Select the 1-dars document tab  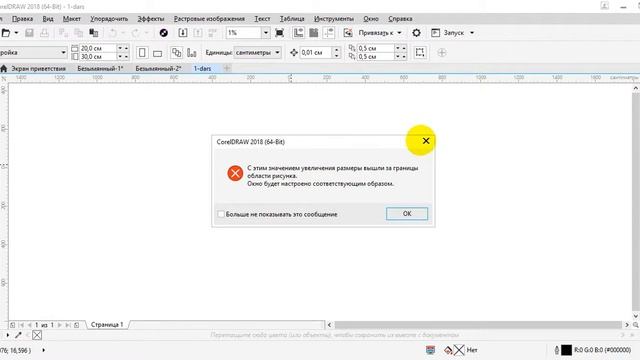[202, 69]
